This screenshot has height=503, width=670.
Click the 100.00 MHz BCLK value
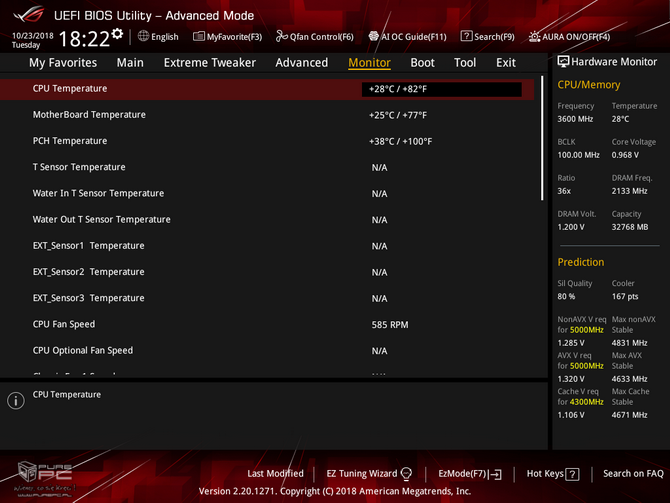(x=579, y=155)
